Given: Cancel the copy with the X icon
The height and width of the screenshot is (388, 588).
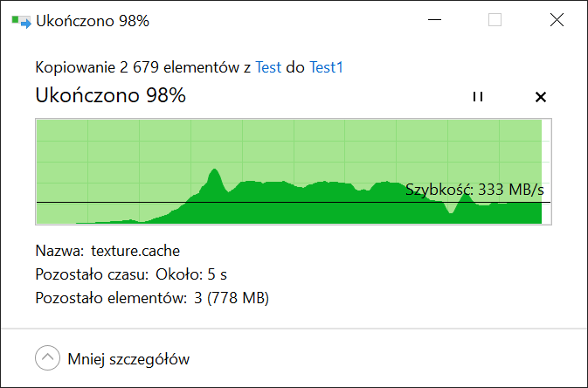Looking at the screenshot, I should coord(540,97).
